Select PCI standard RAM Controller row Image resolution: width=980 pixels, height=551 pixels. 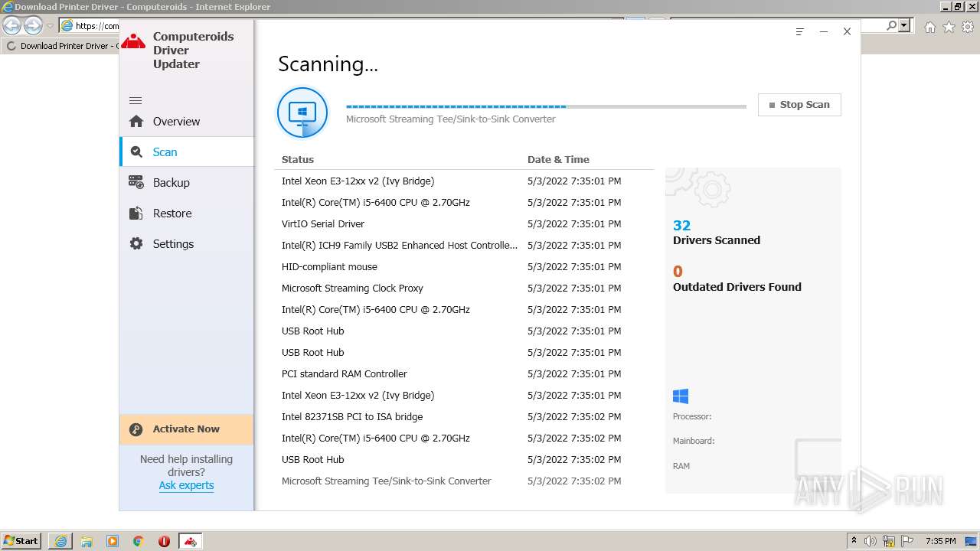tap(464, 374)
